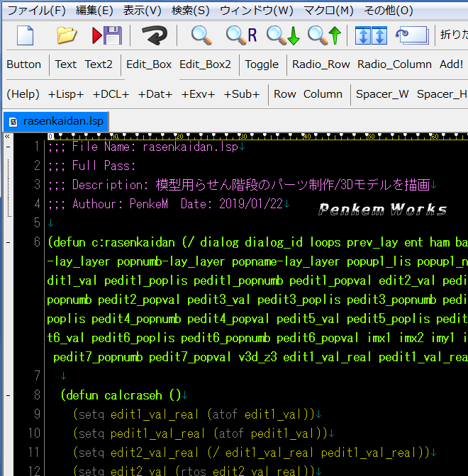Insert an Edit_Box2 element
The height and width of the screenshot is (476, 468).
coord(205,64)
